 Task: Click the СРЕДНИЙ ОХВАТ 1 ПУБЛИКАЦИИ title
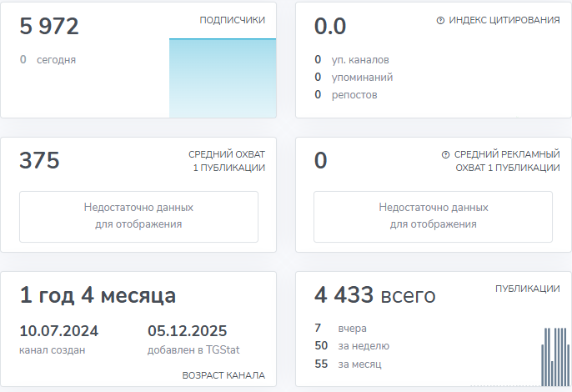(x=227, y=161)
